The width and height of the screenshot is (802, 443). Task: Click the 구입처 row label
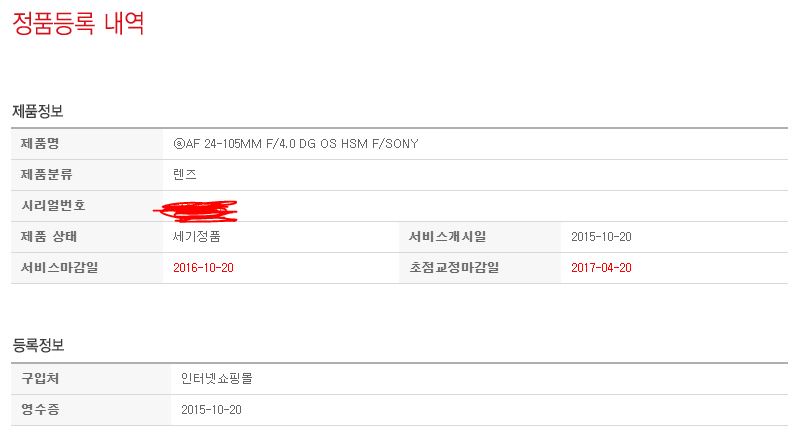tap(41, 378)
